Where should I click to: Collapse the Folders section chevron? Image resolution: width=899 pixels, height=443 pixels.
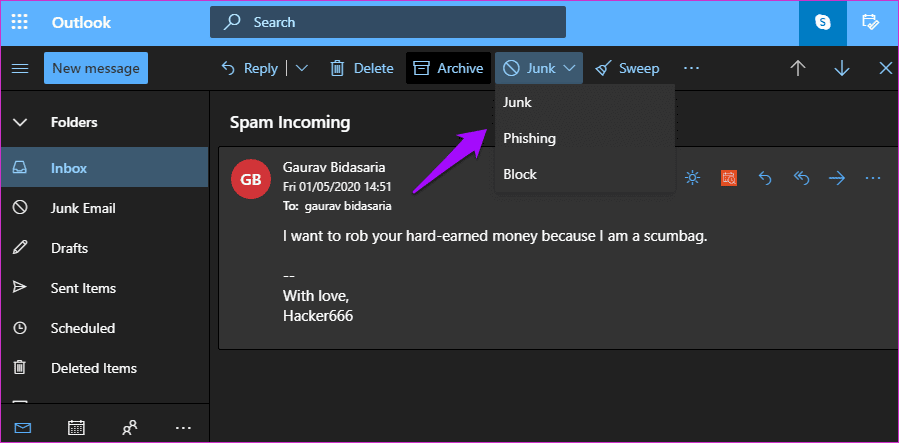(20, 122)
